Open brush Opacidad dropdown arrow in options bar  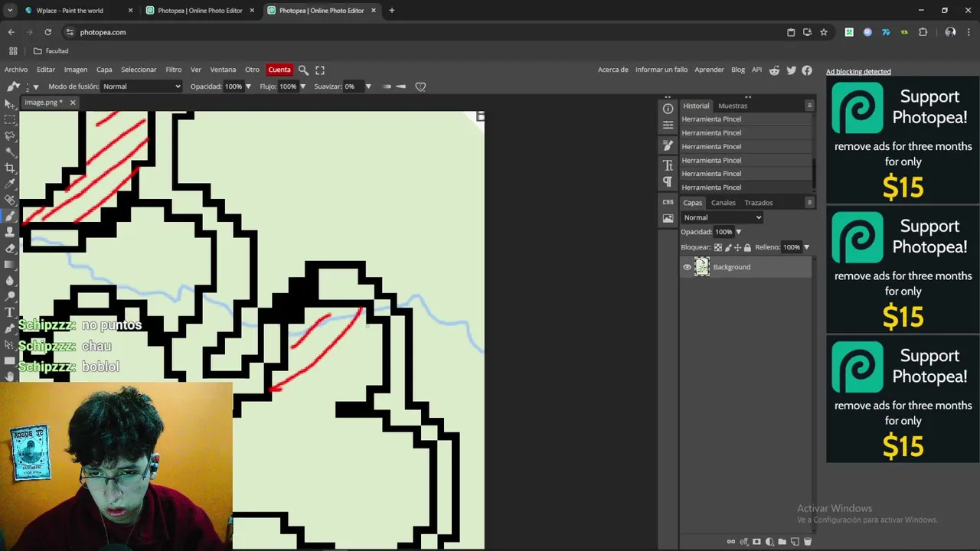coord(247,86)
